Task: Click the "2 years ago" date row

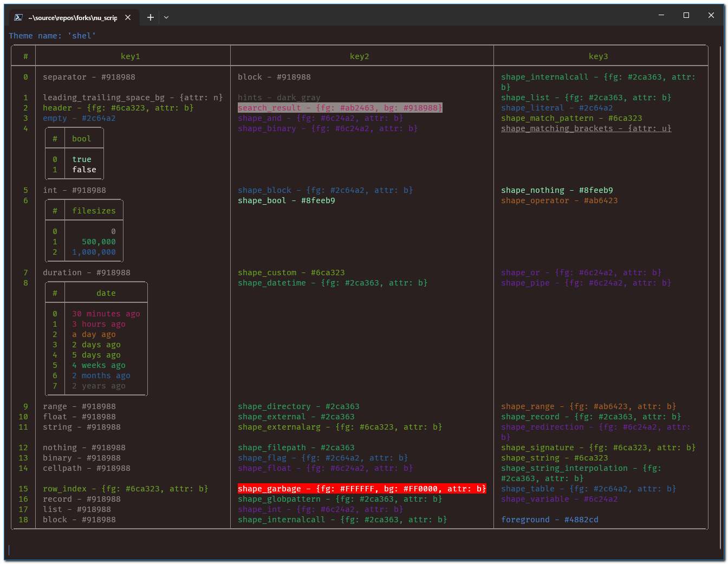Action: (x=99, y=386)
